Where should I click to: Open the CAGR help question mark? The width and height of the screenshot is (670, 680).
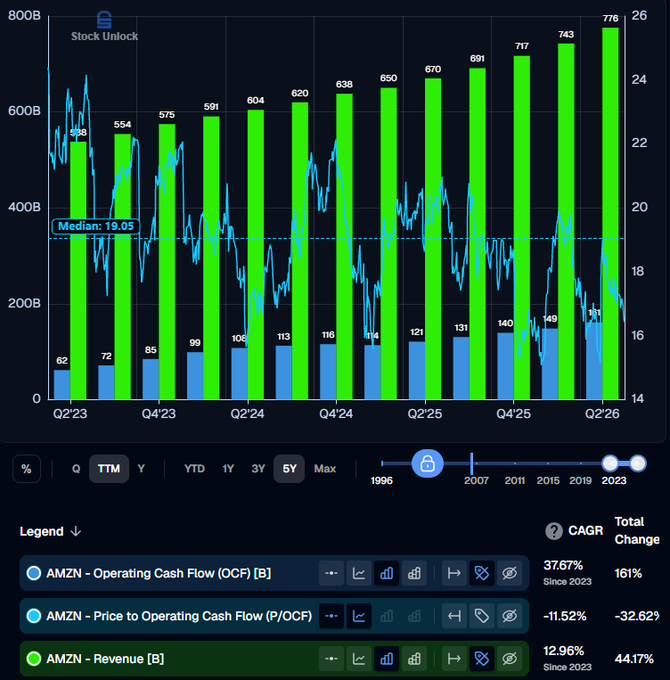tap(554, 531)
